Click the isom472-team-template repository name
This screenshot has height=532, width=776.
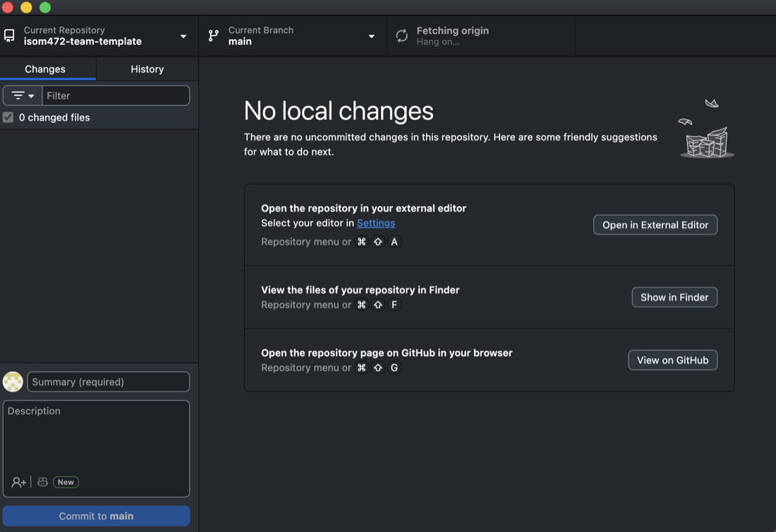pos(83,42)
